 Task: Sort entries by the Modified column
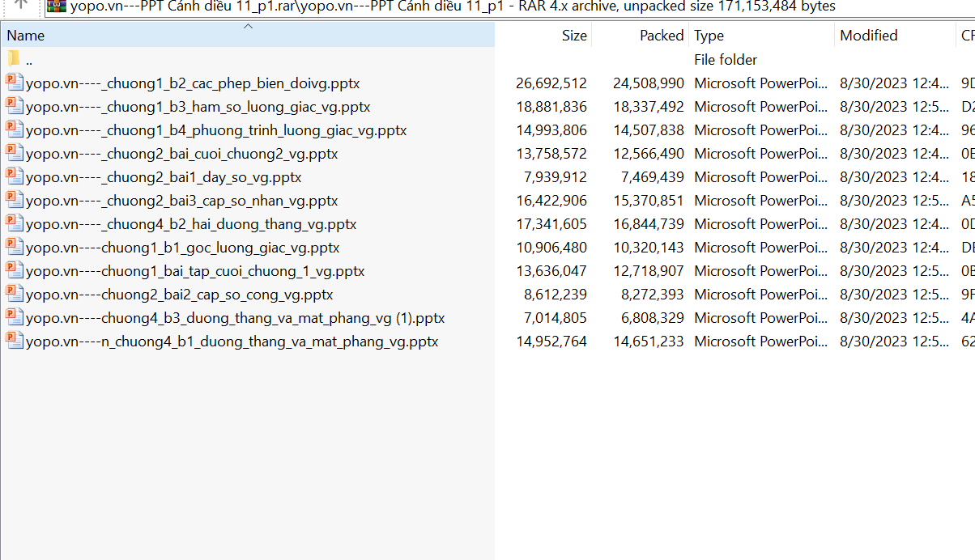[868, 36]
